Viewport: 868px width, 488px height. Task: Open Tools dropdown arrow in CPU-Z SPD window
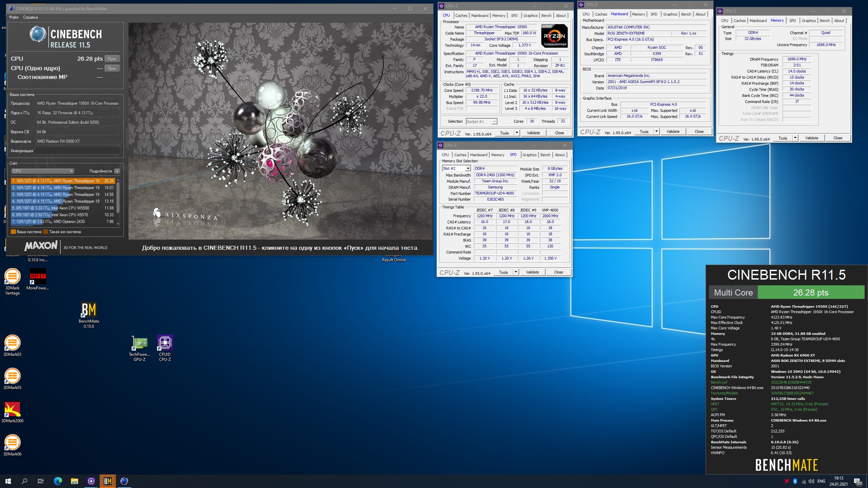click(x=516, y=272)
